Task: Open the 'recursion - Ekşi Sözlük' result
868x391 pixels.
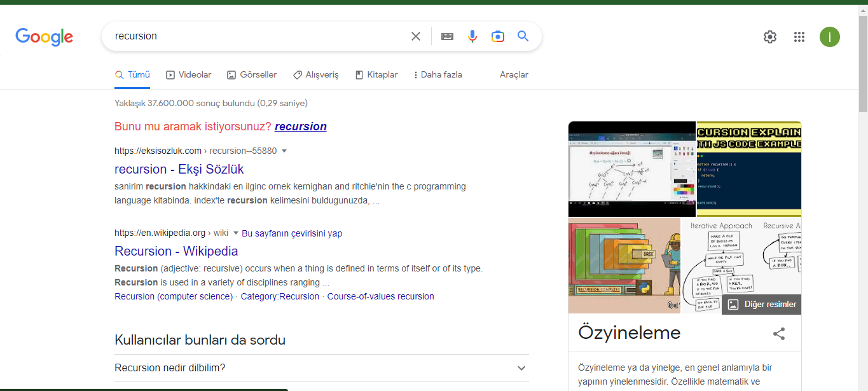Action: pos(178,169)
